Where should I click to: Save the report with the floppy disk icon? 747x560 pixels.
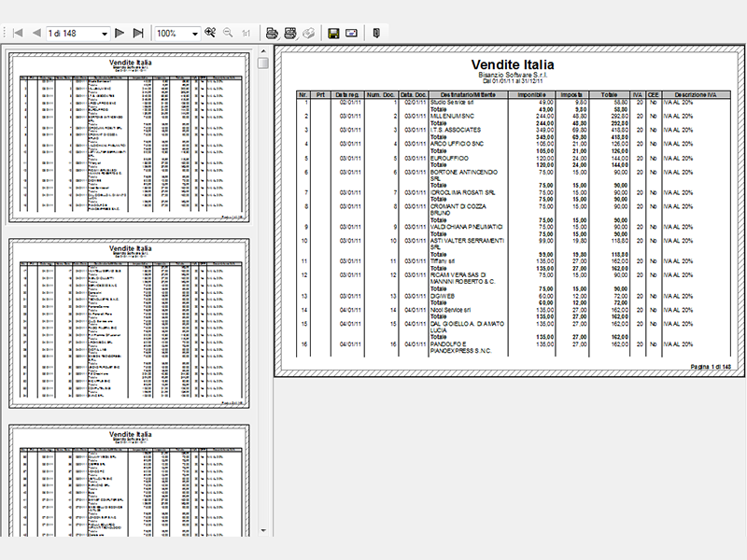coord(333,33)
